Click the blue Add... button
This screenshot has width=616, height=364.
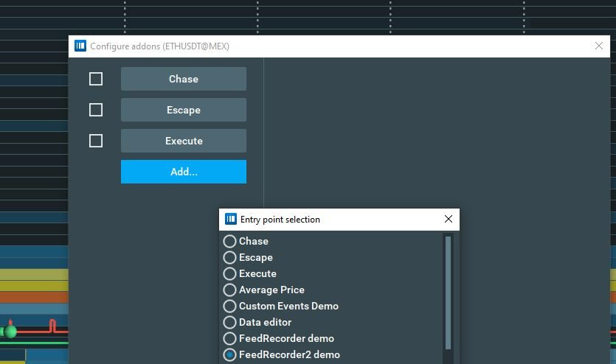[183, 172]
